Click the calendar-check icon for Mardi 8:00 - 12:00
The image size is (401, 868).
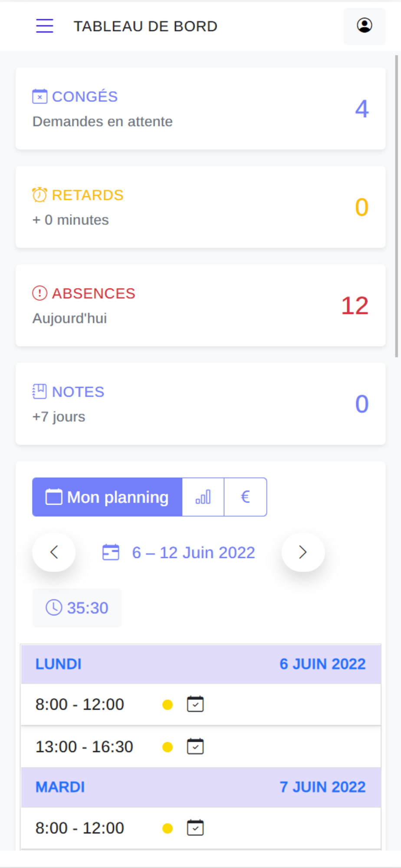(195, 828)
